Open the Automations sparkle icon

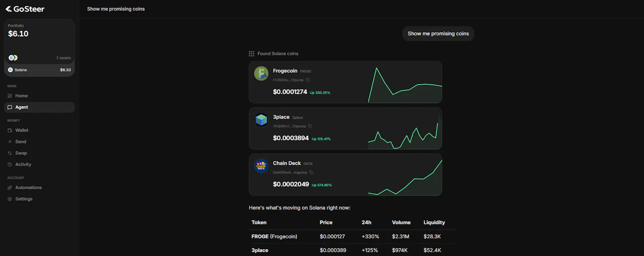(10, 188)
